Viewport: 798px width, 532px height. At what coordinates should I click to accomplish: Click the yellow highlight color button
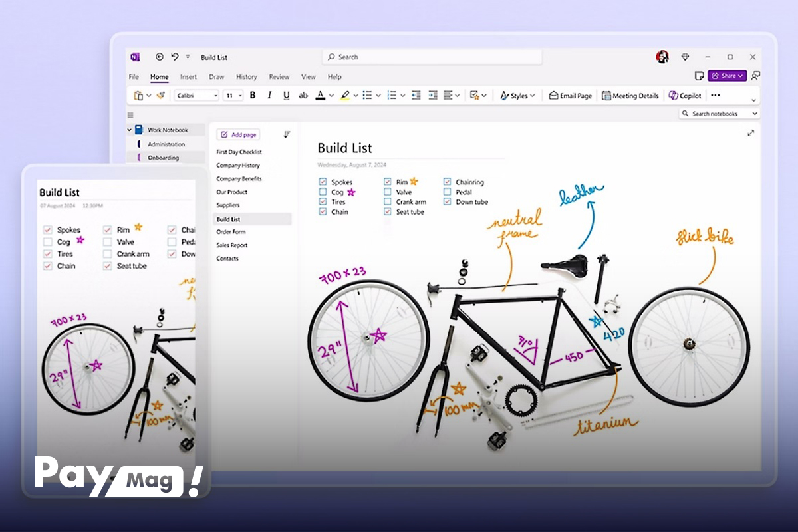click(x=345, y=96)
